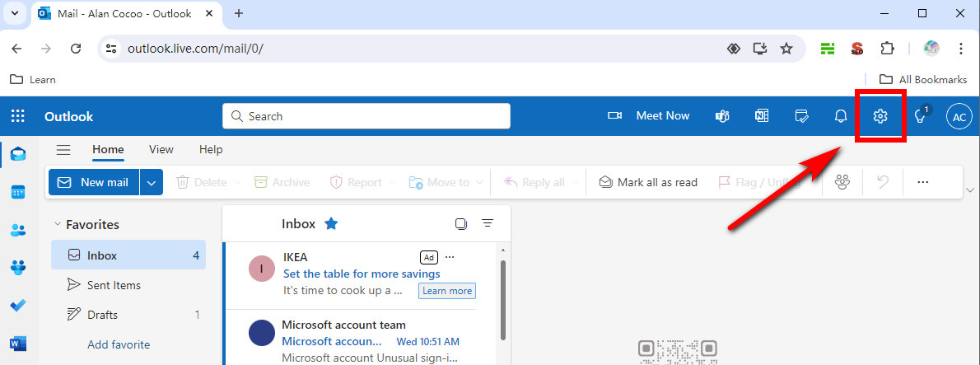Viewport: 980px width, 365px height.
Task: Toggle Inbox favorite star
Action: [x=331, y=223]
